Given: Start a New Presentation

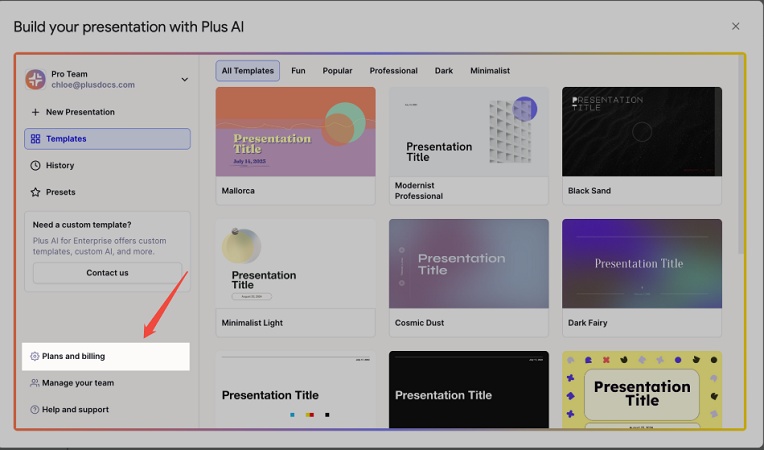Looking at the screenshot, I should click(x=107, y=112).
